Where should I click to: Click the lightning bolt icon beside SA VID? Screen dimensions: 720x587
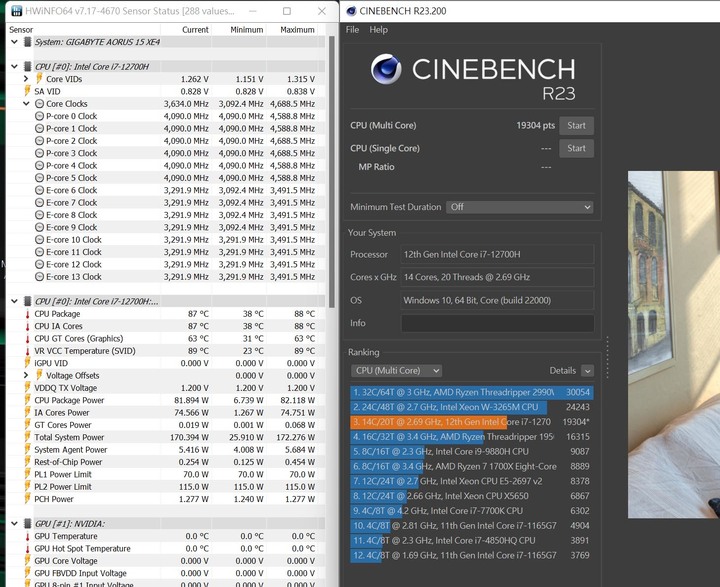click(27, 91)
